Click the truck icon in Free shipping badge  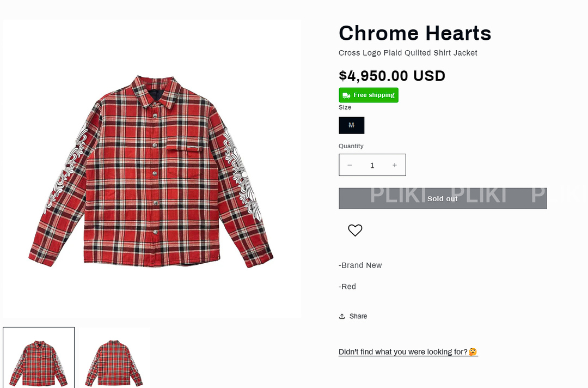(x=346, y=95)
